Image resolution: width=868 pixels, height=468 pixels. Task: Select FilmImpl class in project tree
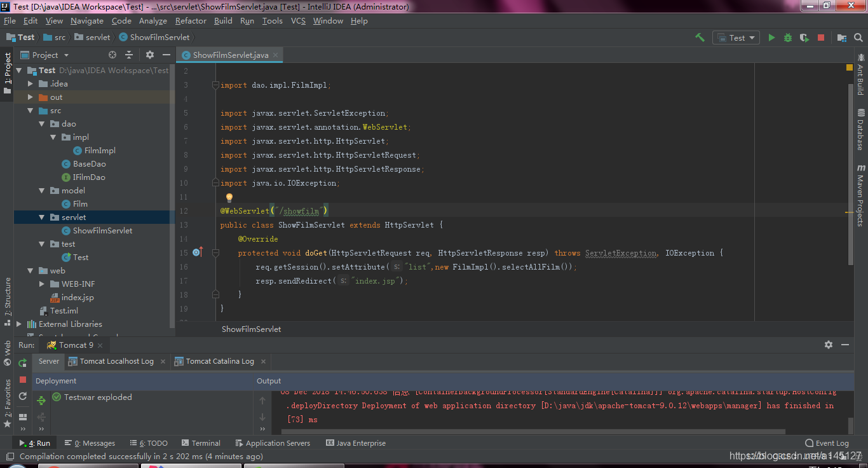[94, 150]
